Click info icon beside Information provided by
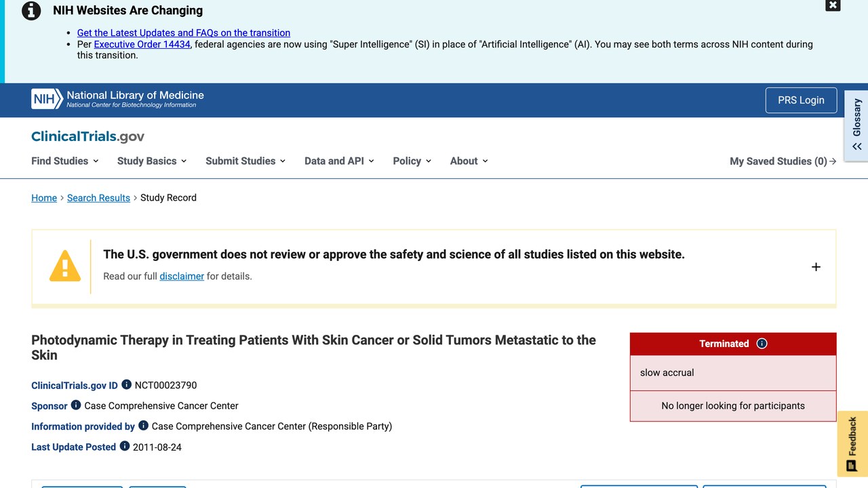 (x=143, y=426)
